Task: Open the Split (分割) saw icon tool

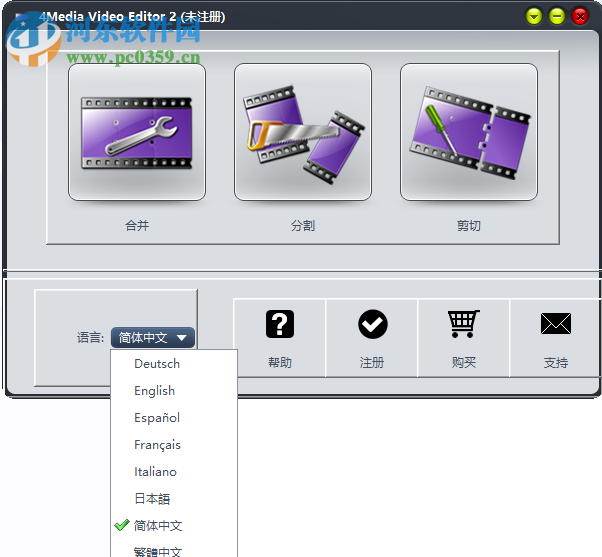Action: 303,132
